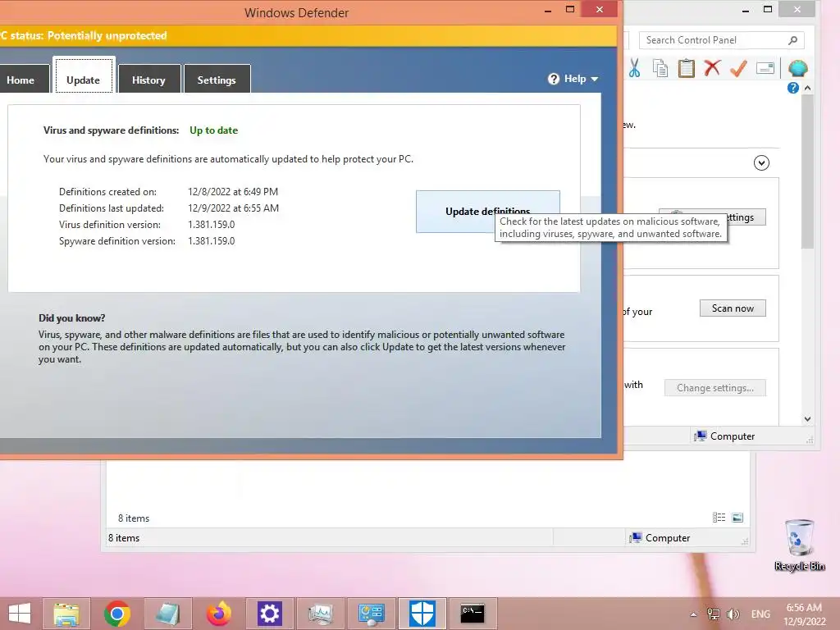The height and width of the screenshot is (630, 840).
Task: Click the orange checkmark icon in the toolbar
Action: tap(739, 68)
